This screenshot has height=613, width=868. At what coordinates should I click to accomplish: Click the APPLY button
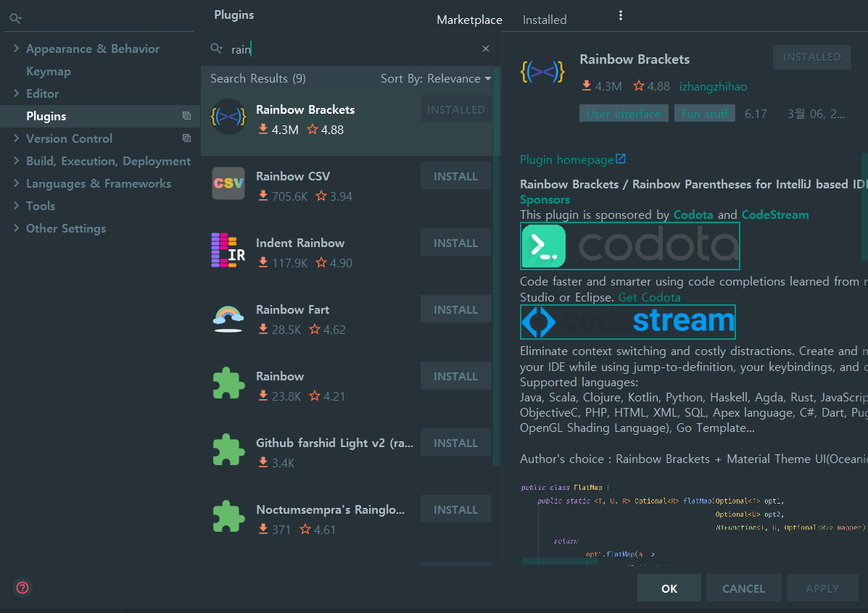(x=822, y=588)
